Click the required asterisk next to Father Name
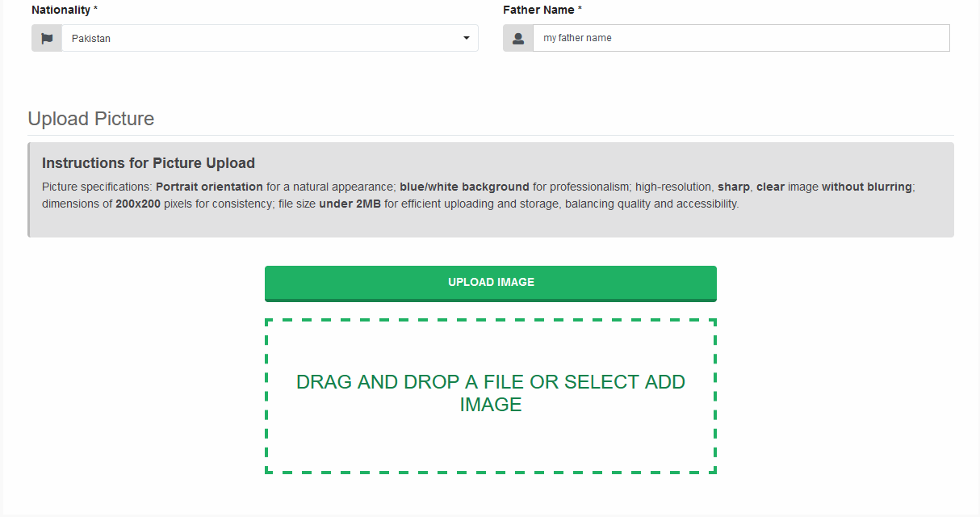980x517 pixels. pyautogui.click(x=580, y=10)
